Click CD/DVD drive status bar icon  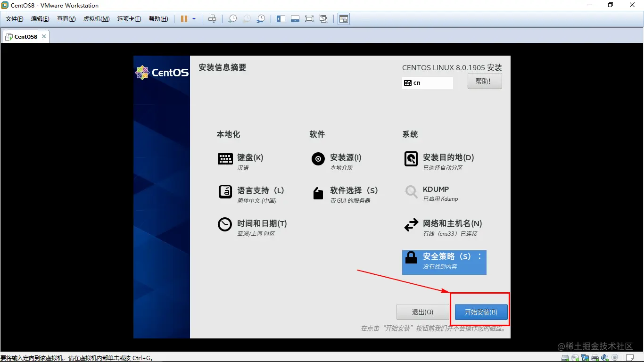575,358
